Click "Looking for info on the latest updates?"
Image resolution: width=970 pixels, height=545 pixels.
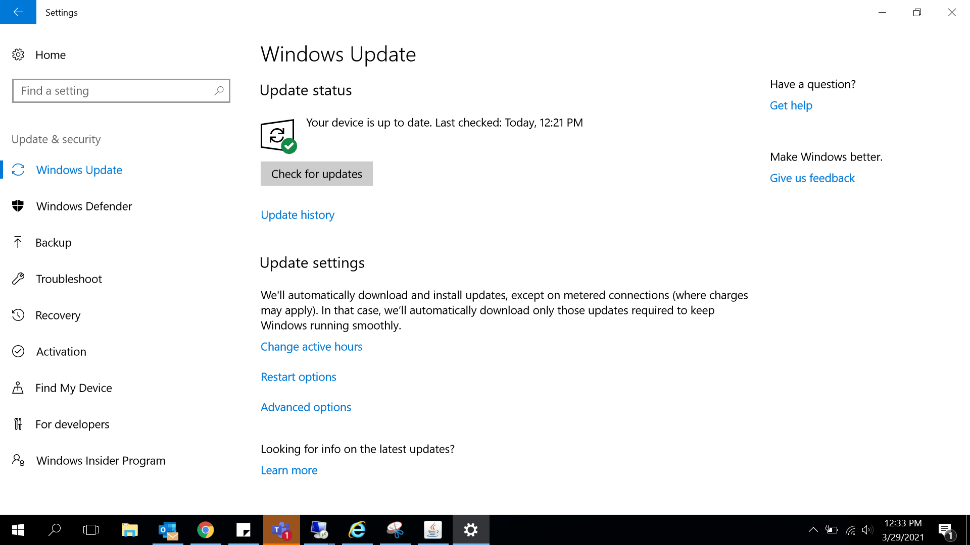(x=358, y=449)
